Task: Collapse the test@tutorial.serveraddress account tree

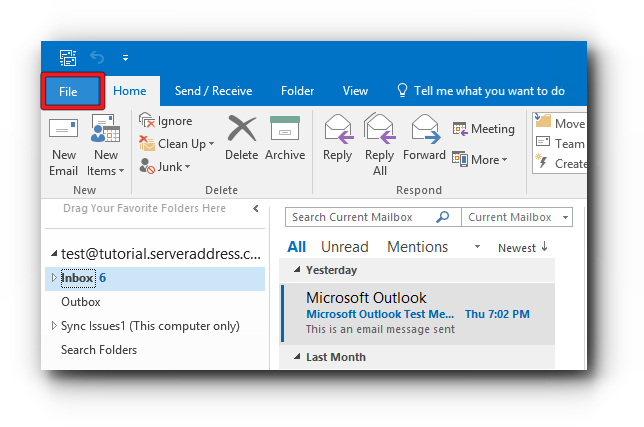Action: [54, 254]
